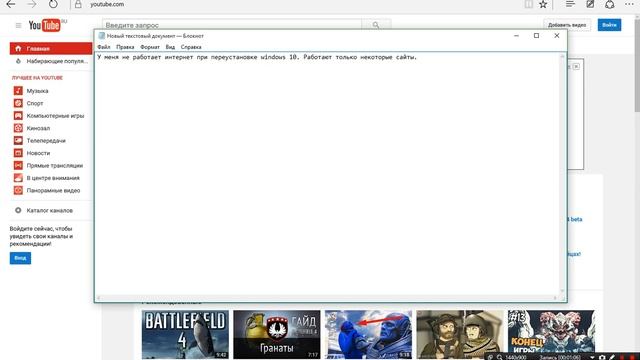Open the Телепередачи sidebar icon
The height and width of the screenshot is (360, 640).
point(18,140)
